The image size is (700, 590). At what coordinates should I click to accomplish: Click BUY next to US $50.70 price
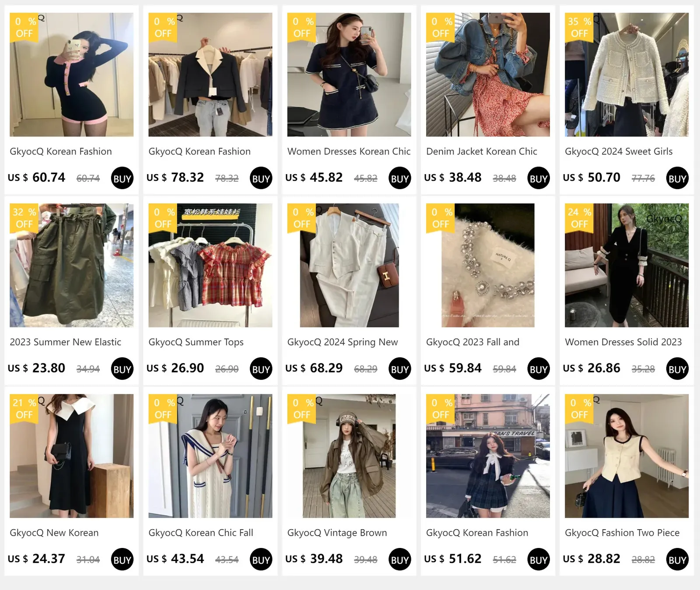coord(677,178)
